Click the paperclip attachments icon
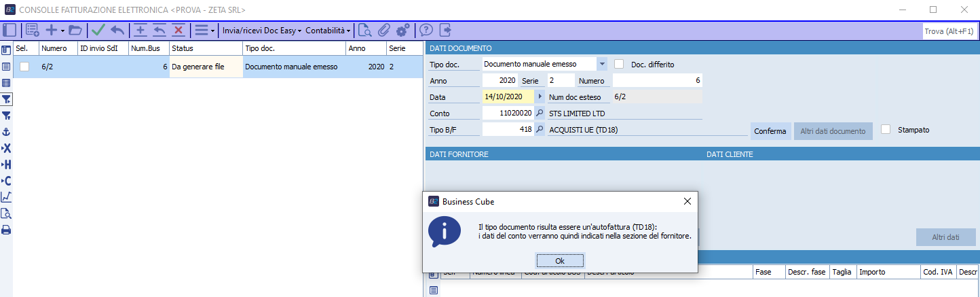This screenshot has height=297, width=980. pyautogui.click(x=384, y=30)
